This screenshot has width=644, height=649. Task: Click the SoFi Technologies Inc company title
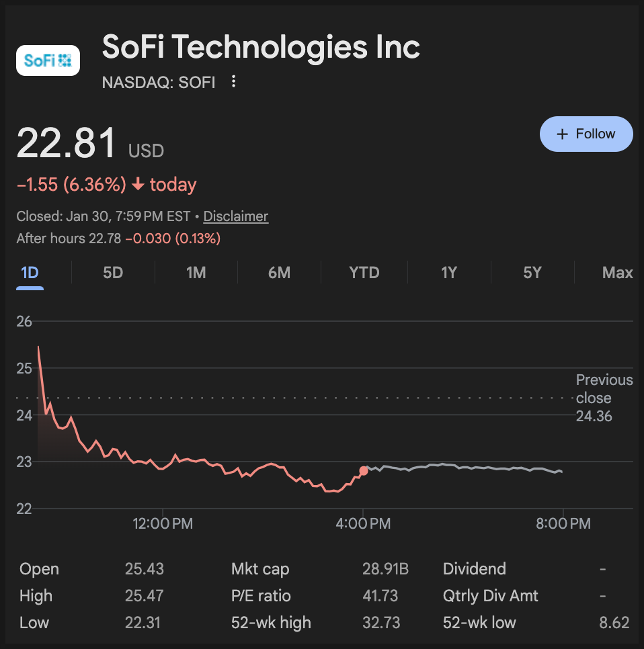[x=261, y=47]
